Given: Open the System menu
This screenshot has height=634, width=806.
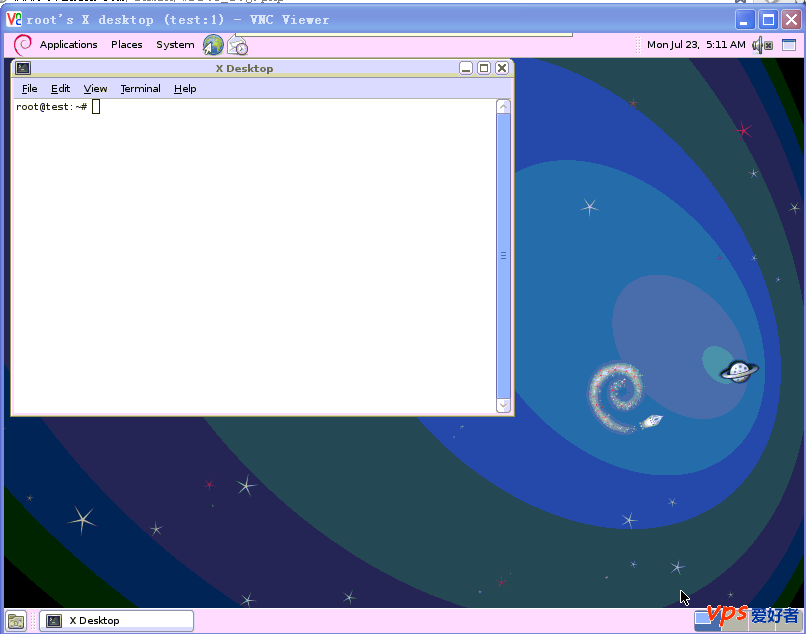Looking at the screenshot, I should pos(175,45).
